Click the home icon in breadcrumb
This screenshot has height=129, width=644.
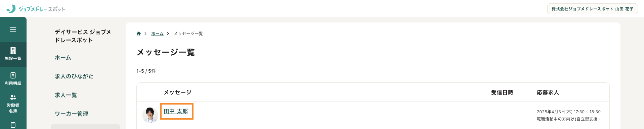(139, 34)
